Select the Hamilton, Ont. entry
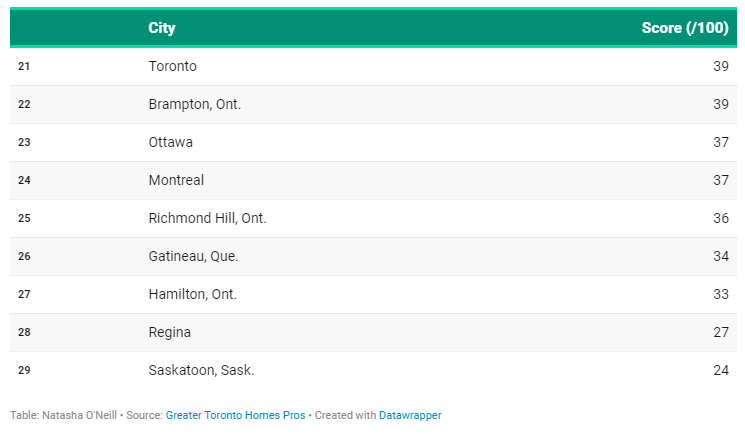This screenshot has height=434, width=745. (x=192, y=294)
